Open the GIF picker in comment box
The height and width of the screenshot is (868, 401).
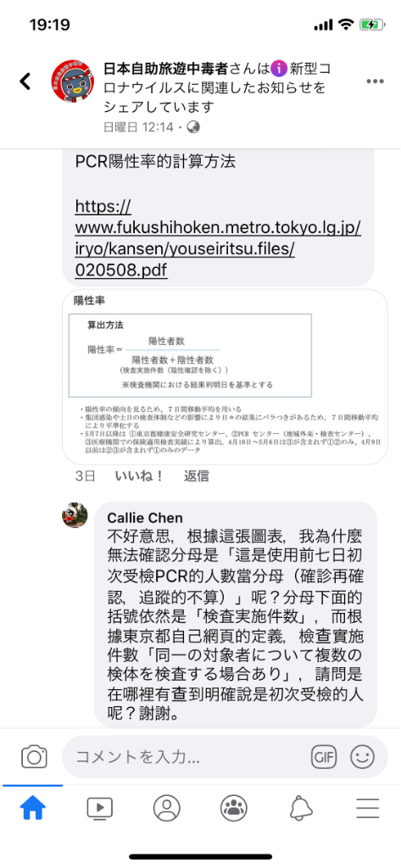pos(324,757)
